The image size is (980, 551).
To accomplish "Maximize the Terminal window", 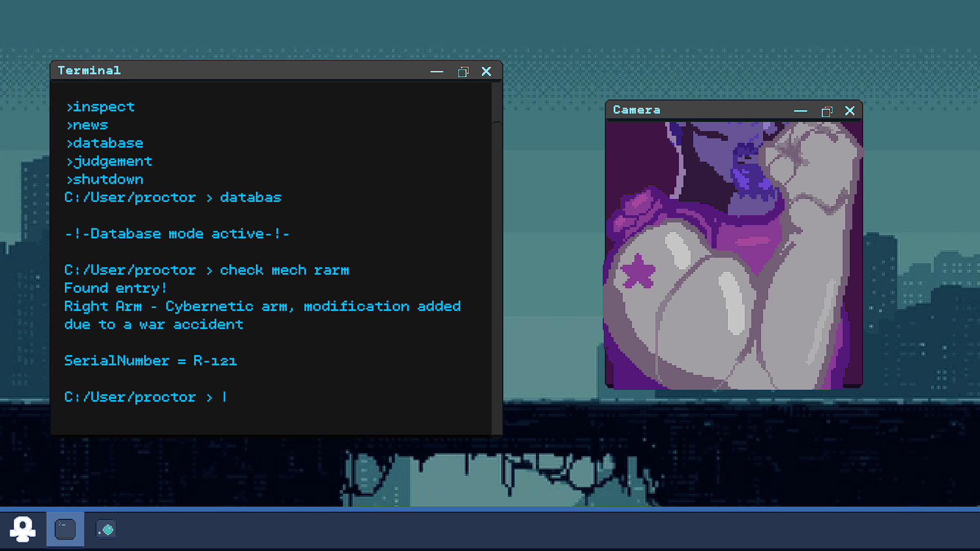I will pos(463,71).
